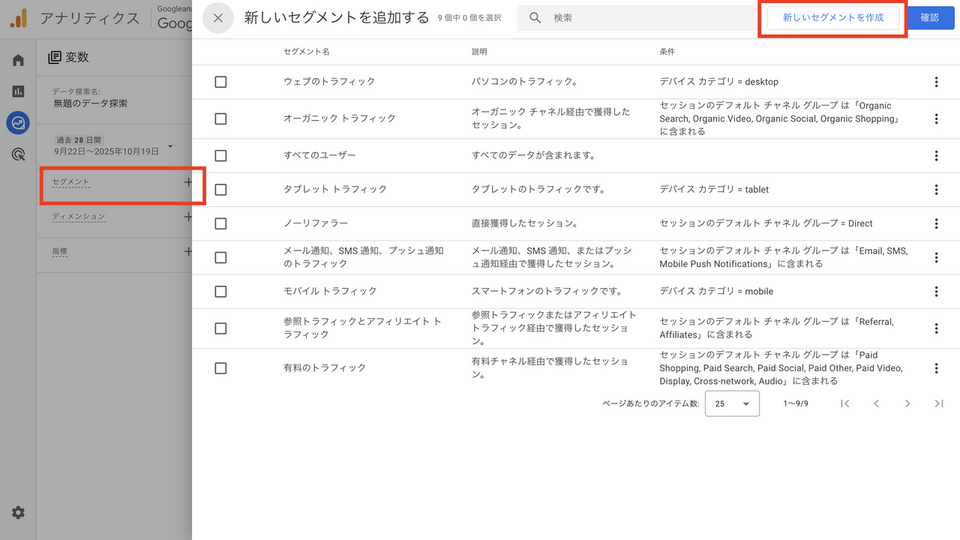
Task: Open the items per page dropdown
Action: (x=732, y=404)
